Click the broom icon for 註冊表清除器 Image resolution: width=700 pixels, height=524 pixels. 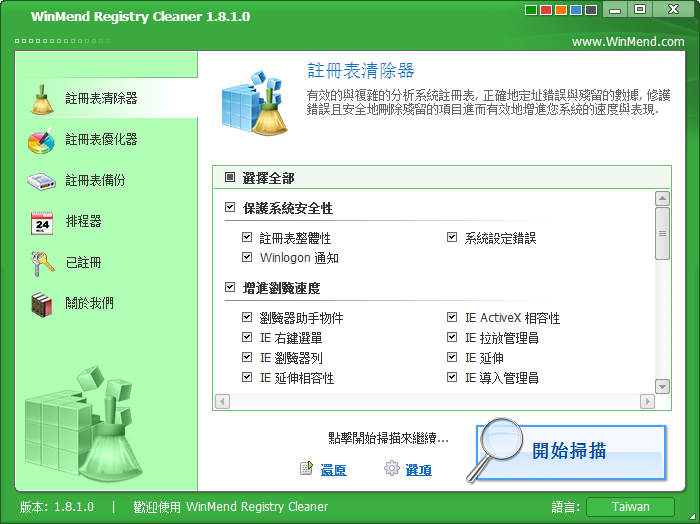click(42, 99)
